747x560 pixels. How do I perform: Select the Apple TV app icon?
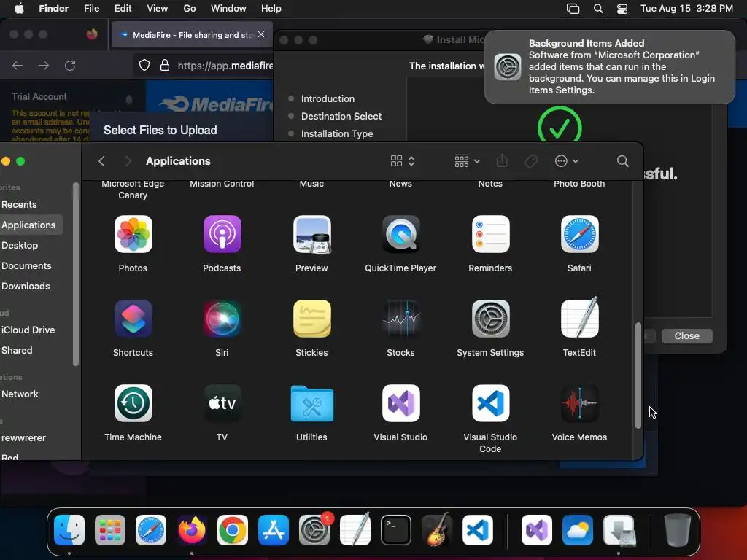click(x=222, y=402)
